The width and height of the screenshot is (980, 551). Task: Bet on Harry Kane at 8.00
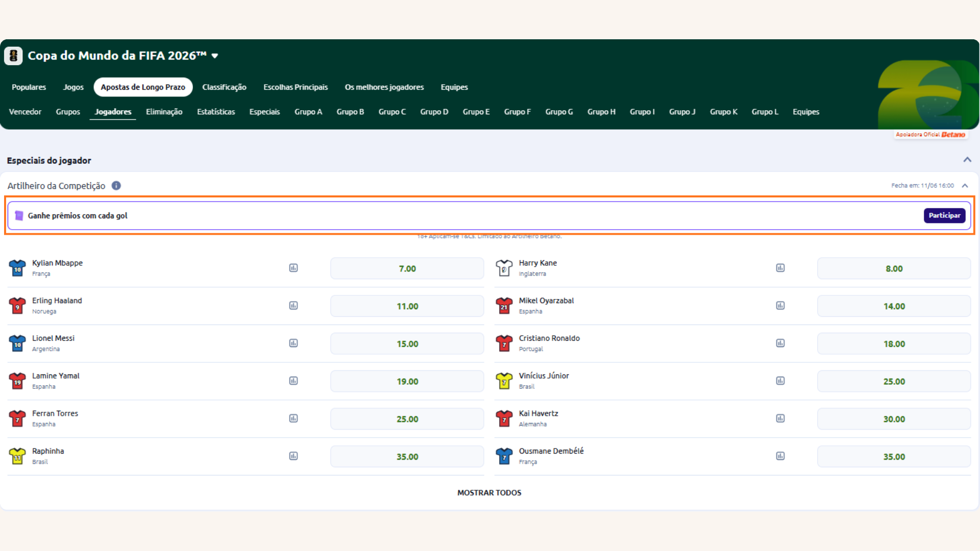pyautogui.click(x=894, y=268)
